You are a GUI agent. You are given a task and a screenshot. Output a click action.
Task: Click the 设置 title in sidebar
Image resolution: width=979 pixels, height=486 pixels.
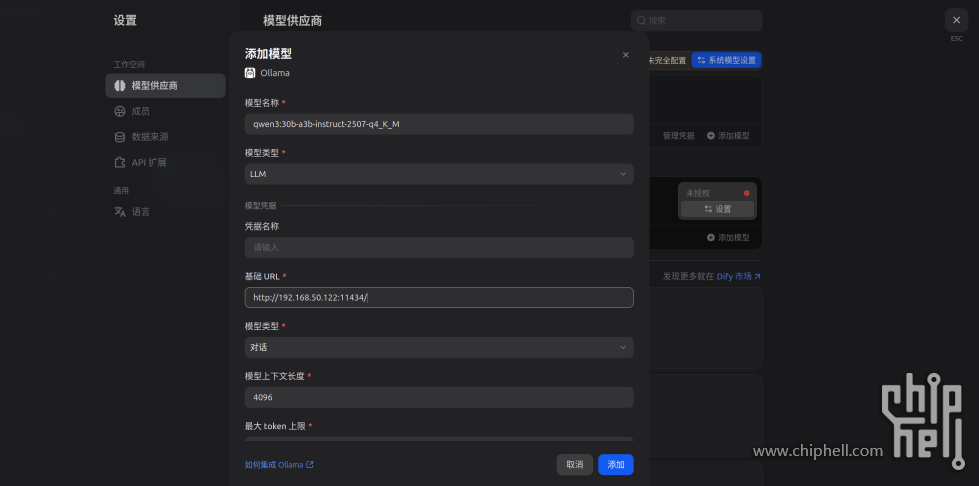[125, 21]
